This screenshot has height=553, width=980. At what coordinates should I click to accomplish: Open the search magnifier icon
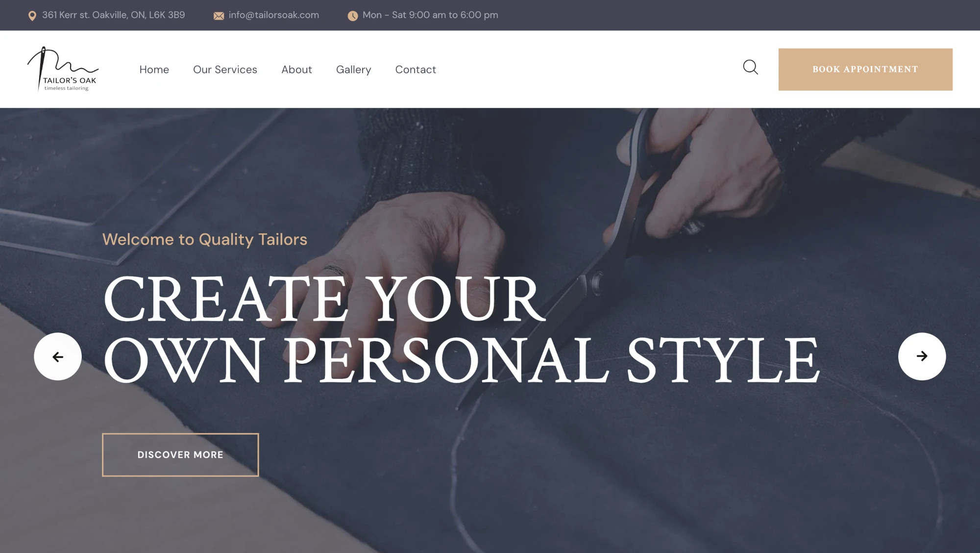click(x=750, y=67)
